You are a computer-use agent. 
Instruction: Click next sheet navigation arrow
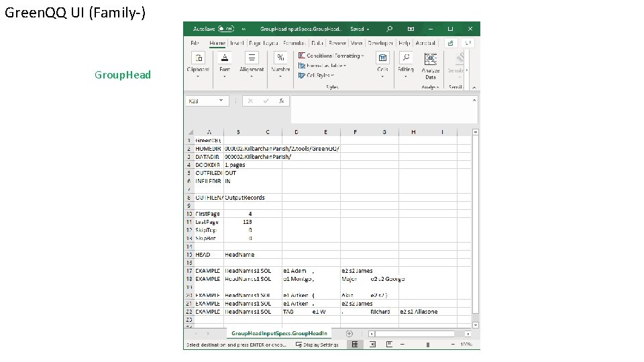click(x=208, y=334)
